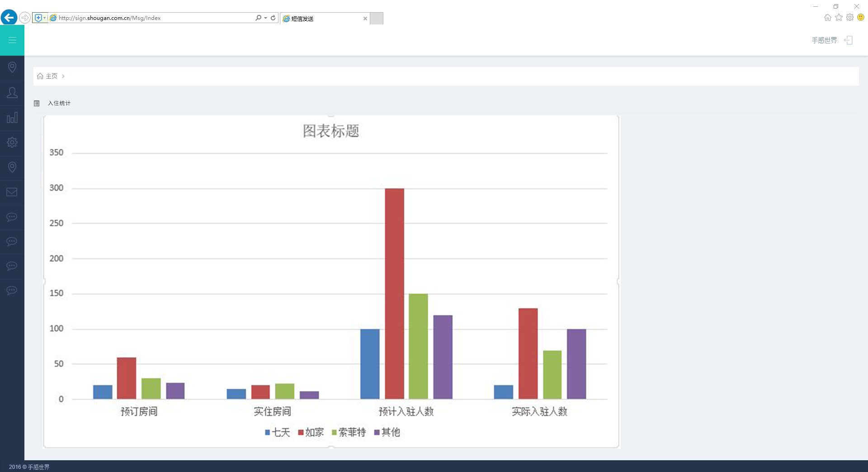Expand the breadcrumb chevron after 主页
This screenshot has width=868, height=472.
63,76
